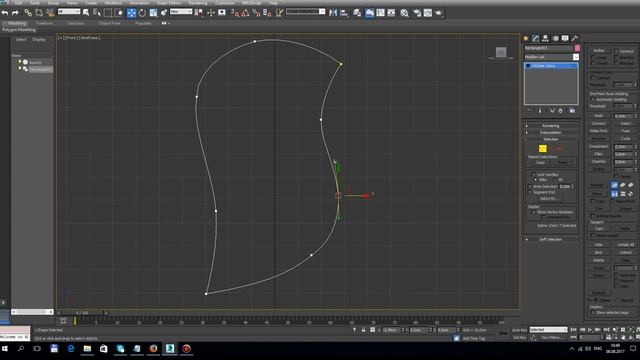Activate the Select and Scale tool
This screenshot has height=360, width=640.
[153, 13]
